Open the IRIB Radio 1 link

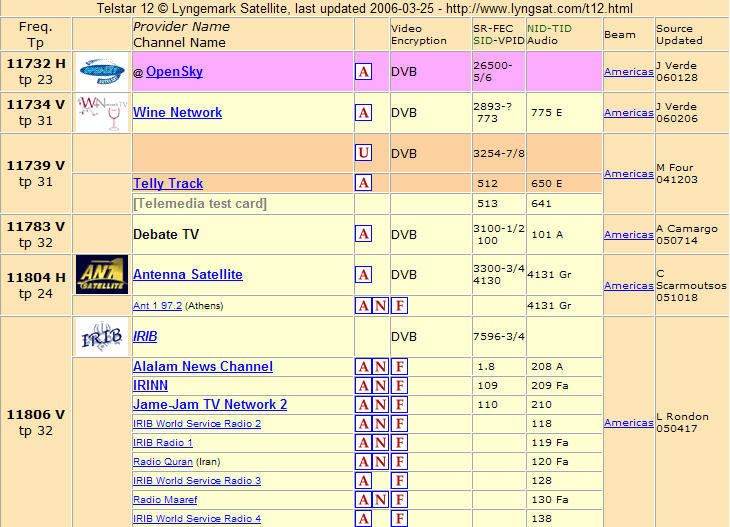point(162,442)
